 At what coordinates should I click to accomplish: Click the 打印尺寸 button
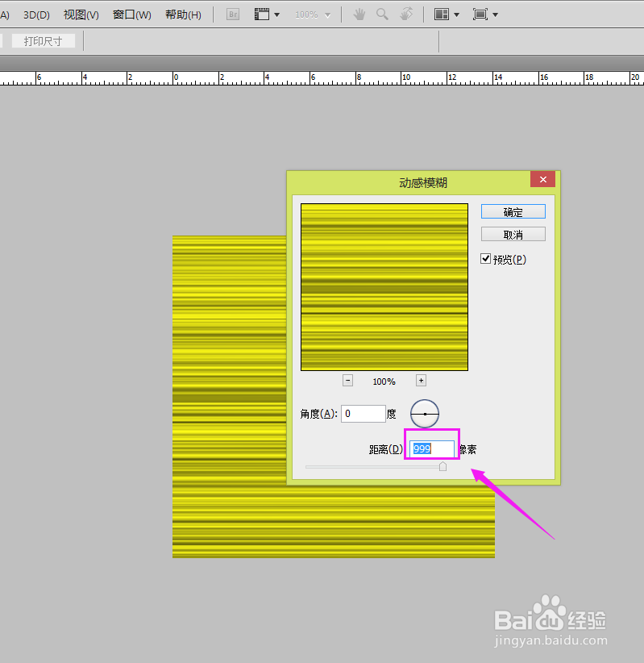[x=43, y=41]
